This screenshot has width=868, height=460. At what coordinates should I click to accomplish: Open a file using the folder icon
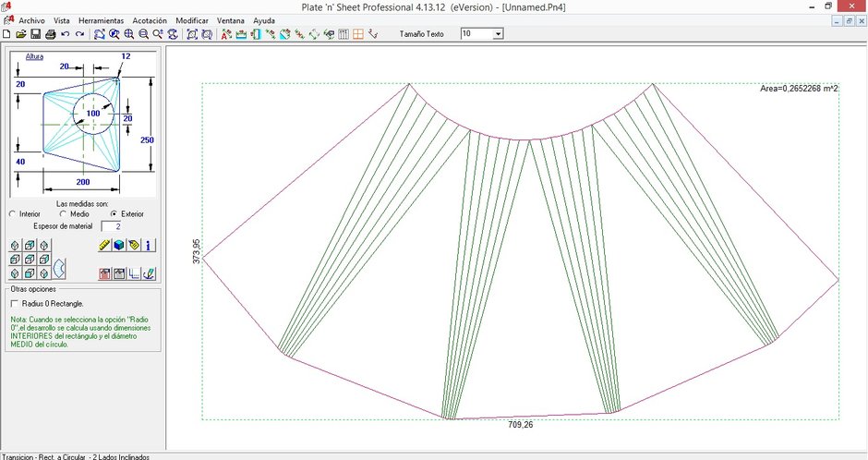[21, 34]
